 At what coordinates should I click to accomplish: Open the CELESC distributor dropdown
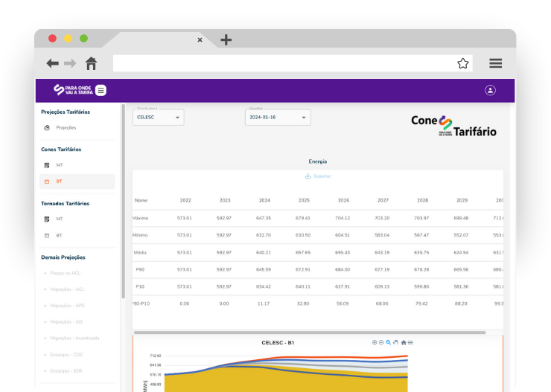point(159,118)
